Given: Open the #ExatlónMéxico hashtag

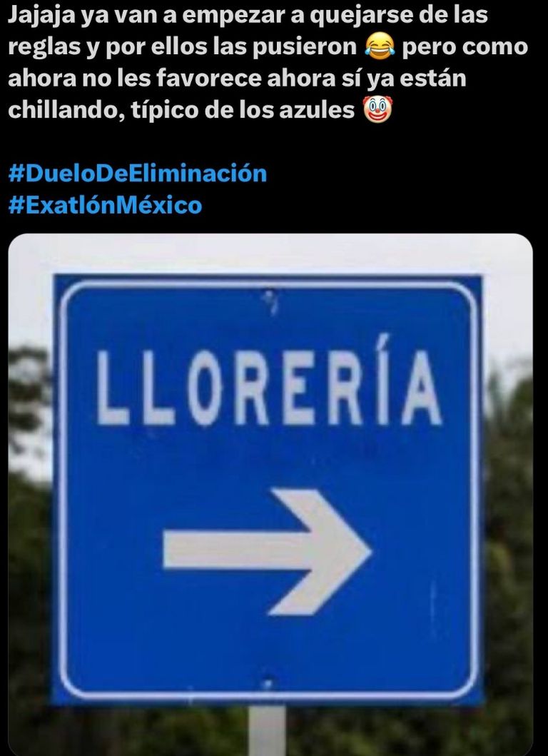Looking at the screenshot, I should [105, 205].
